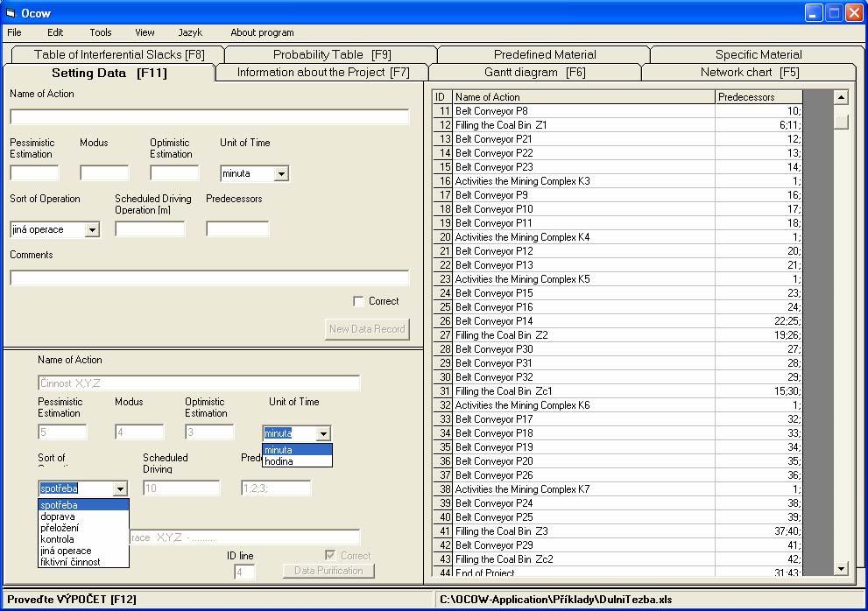Select jiná operace from the open list
This screenshot has width=868, height=611.
[83, 551]
